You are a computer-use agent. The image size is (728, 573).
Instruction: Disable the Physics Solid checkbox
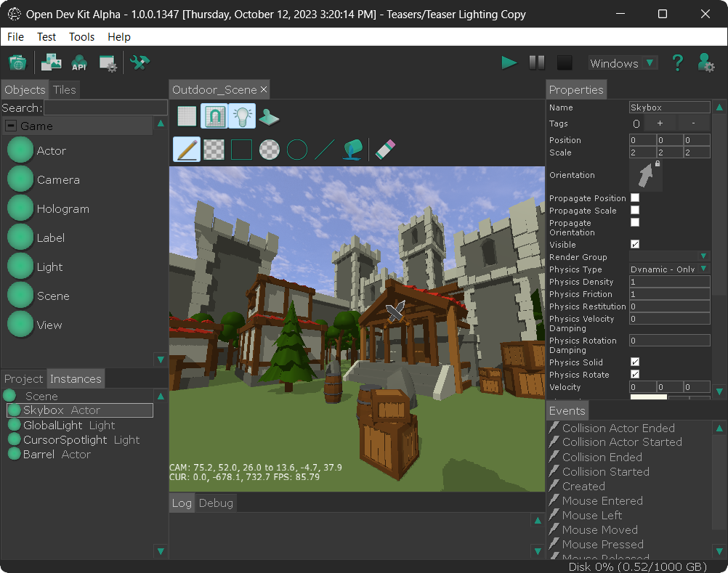(634, 361)
